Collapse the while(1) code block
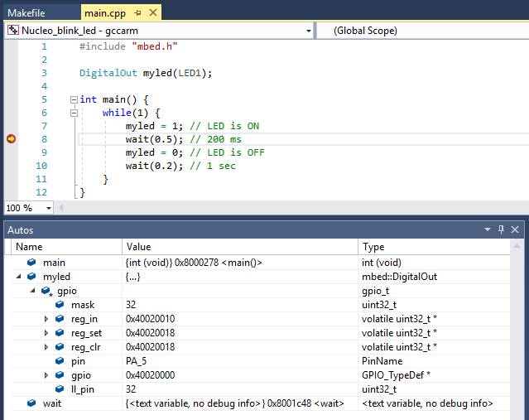 (74, 113)
